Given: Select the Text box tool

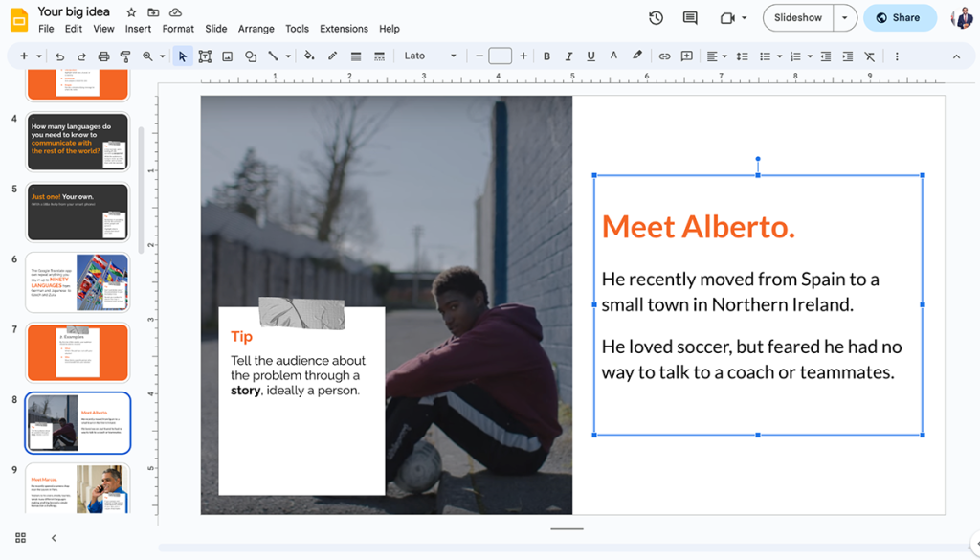Looking at the screenshot, I should point(205,56).
